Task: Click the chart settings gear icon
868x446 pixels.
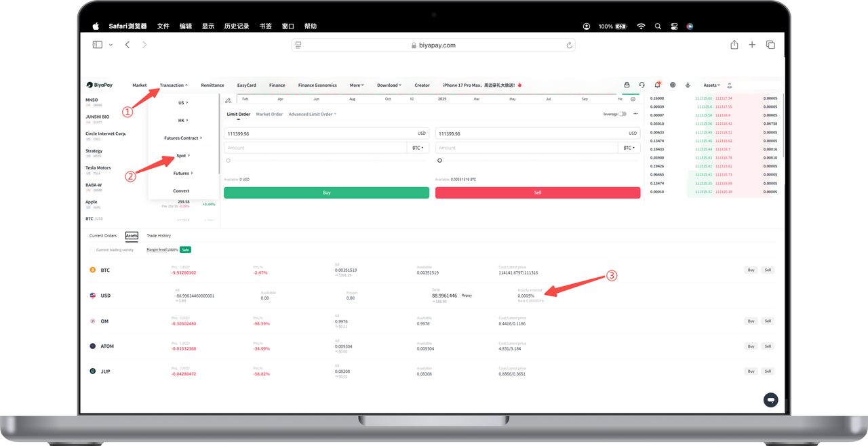Action: [633, 99]
